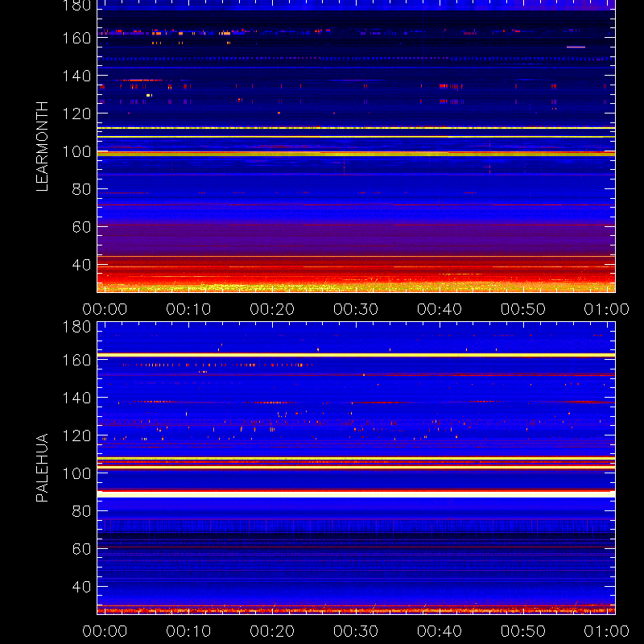
Task: Click 00:00 time label under LEARMONTH plot
Action: pos(105,309)
